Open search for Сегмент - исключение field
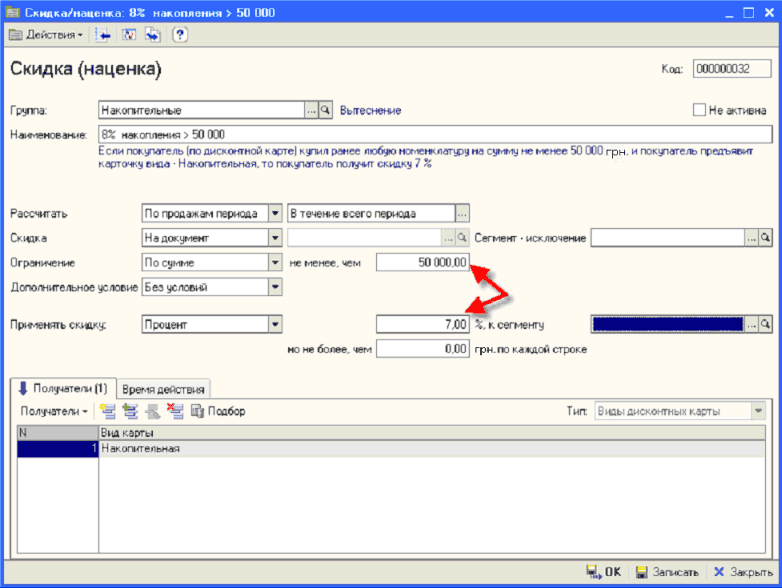Screen dimensions: 782x588 click(x=765, y=238)
